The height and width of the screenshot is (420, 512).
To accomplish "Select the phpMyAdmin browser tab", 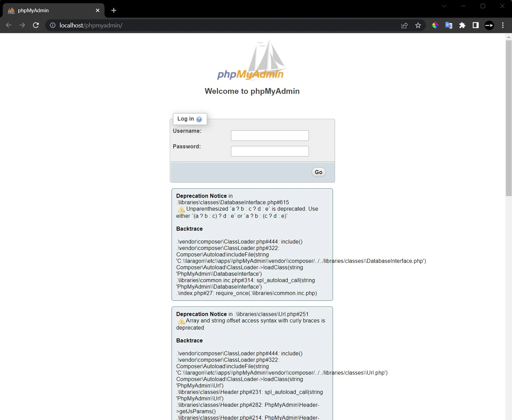I will pyautogui.click(x=54, y=10).
